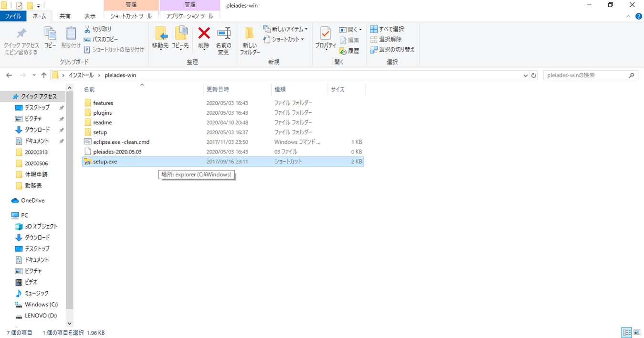
Task: Select the pleiades-2020.05.03 file
Action: click(x=223, y=152)
